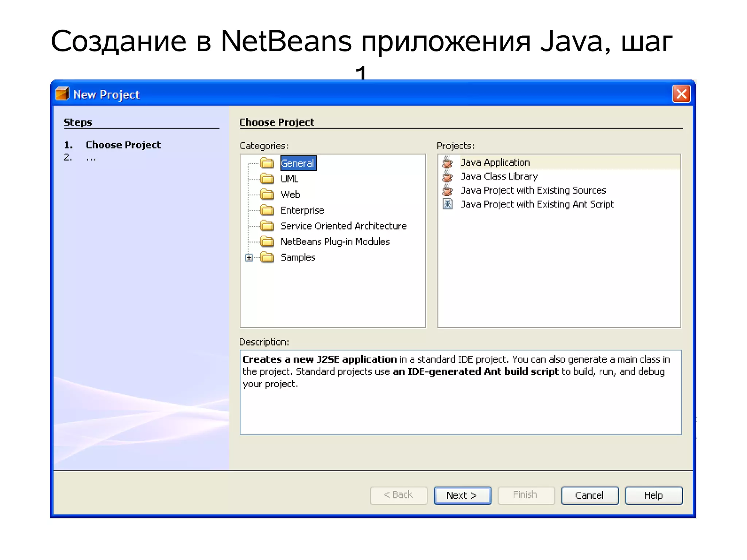Image resolution: width=747 pixels, height=560 pixels.
Task: Select the Samples category label
Action: [298, 257]
